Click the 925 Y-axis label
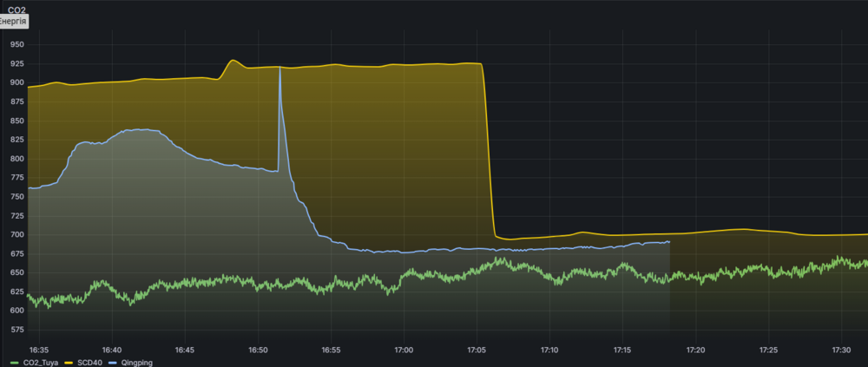Screen dimensions: 868x367 17,64
